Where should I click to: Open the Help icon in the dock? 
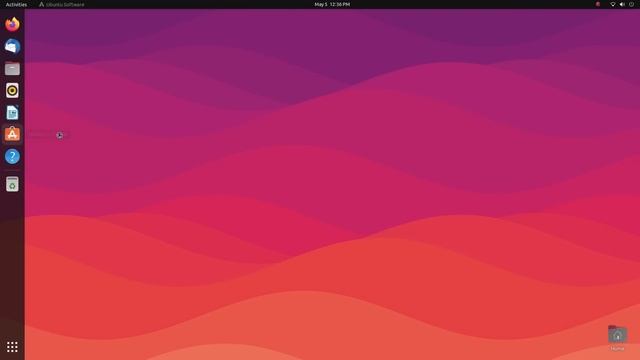coord(12,156)
